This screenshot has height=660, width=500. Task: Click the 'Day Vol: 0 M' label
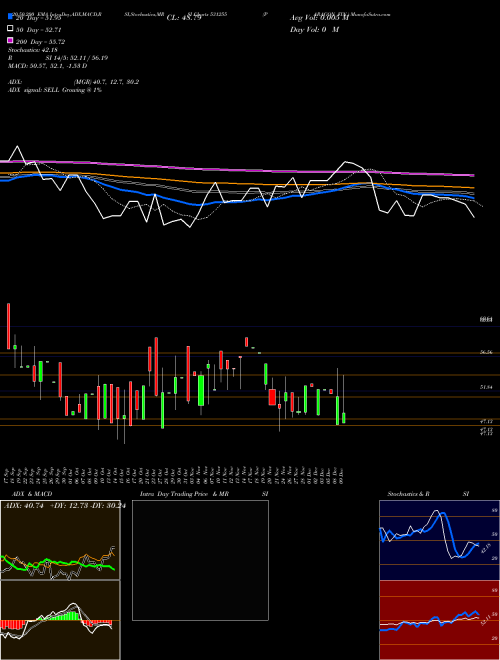[x=314, y=30]
